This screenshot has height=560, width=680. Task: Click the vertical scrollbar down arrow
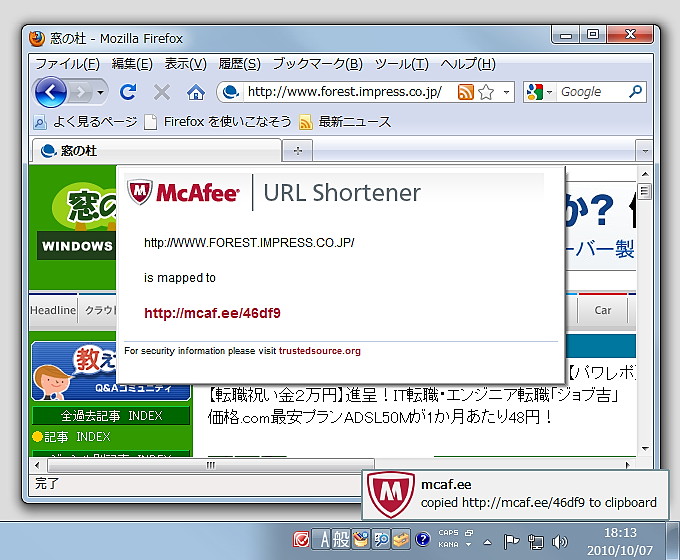[645, 449]
